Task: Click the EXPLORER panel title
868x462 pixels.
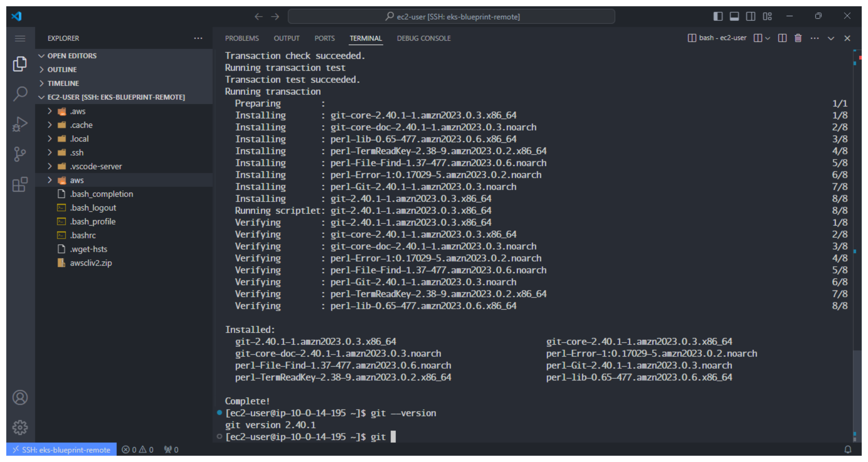Action: coord(63,38)
